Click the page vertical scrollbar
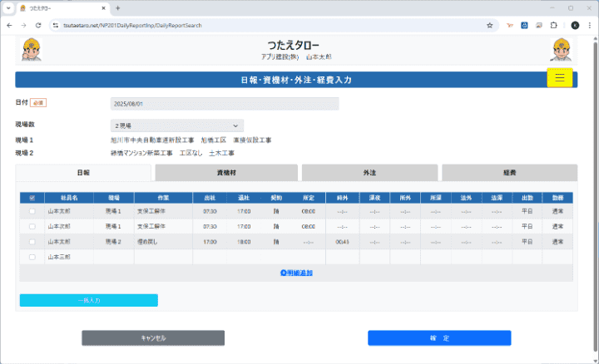599x364 pixels. point(595,199)
